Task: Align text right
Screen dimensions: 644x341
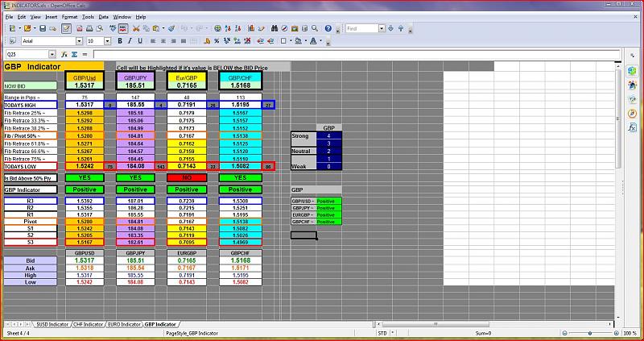Action: pyautogui.click(x=173, y=41)
